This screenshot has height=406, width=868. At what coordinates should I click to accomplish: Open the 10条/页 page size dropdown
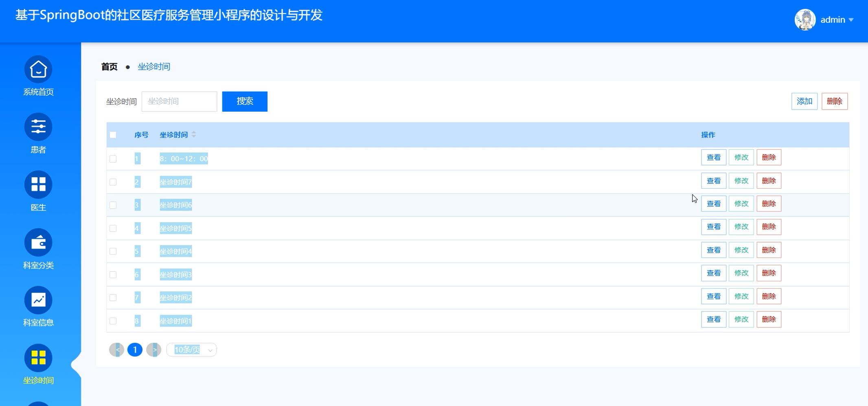(x=191, y=350)
